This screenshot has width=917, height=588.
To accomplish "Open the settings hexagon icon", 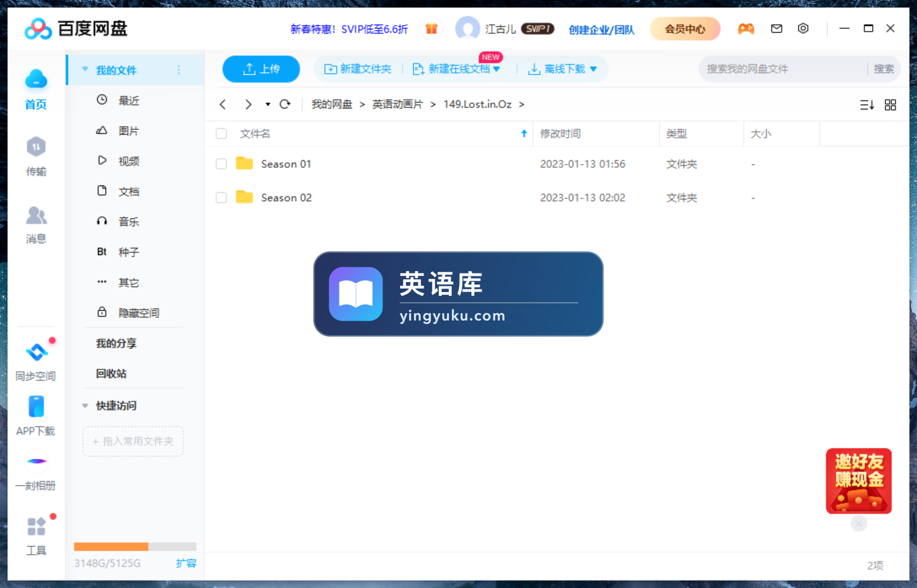I will 803,29.
